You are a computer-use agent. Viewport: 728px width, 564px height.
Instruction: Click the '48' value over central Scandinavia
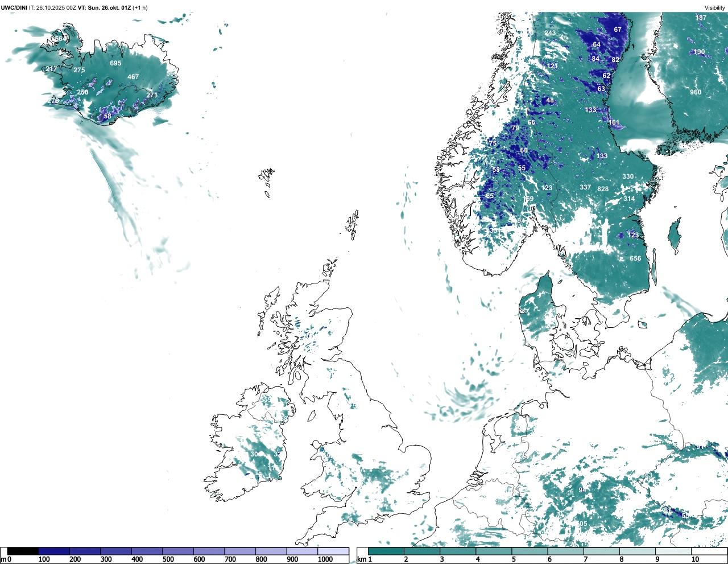(x=550, y=101)
